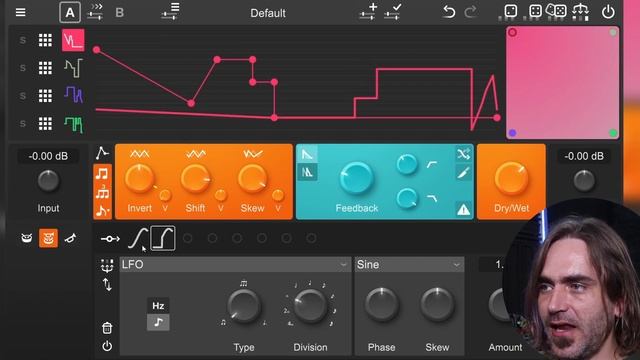Screen dimensions: 640x360
Task: Select preset slot B
Action: click(120, 13)
